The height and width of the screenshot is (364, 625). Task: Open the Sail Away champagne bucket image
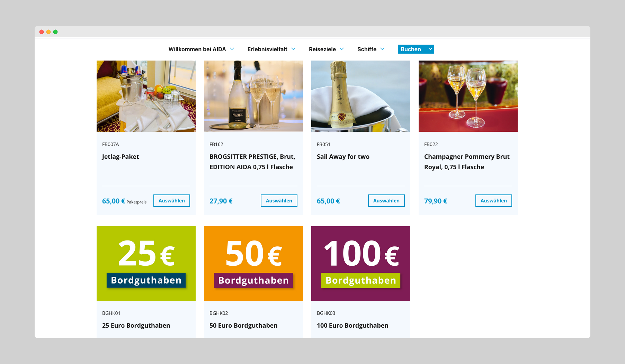pos(361,96)
